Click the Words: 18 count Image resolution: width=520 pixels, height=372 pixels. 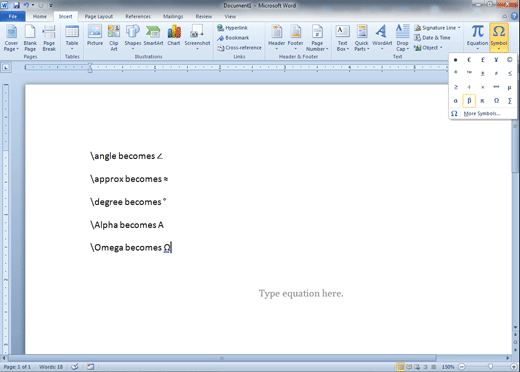51,367
